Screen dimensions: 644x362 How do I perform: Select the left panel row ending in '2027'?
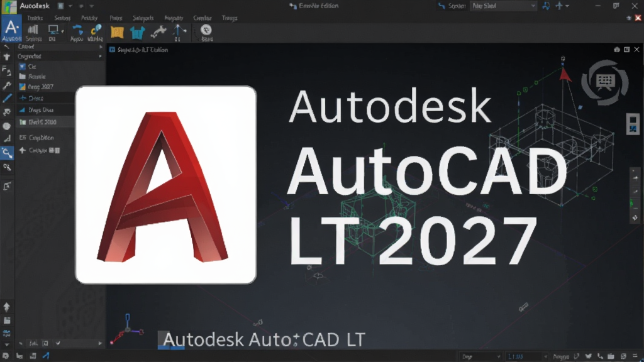tap(60, 87)
